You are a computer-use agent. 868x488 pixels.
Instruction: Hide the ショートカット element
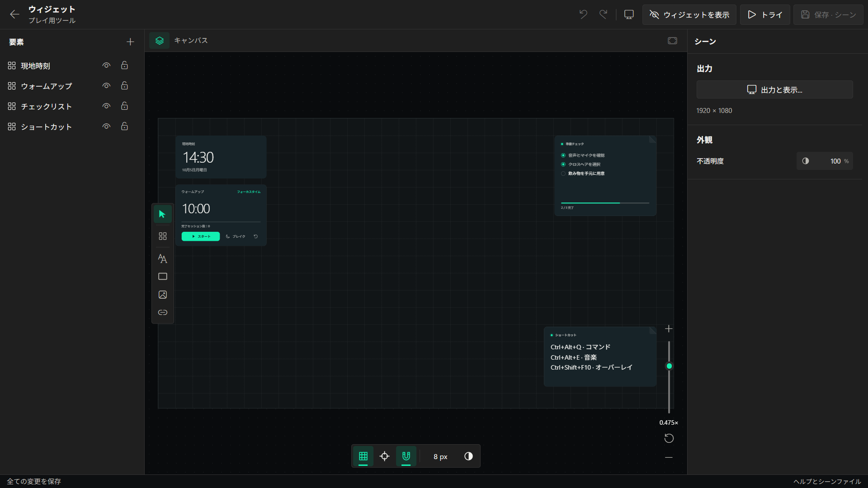[x=106, y=127]
